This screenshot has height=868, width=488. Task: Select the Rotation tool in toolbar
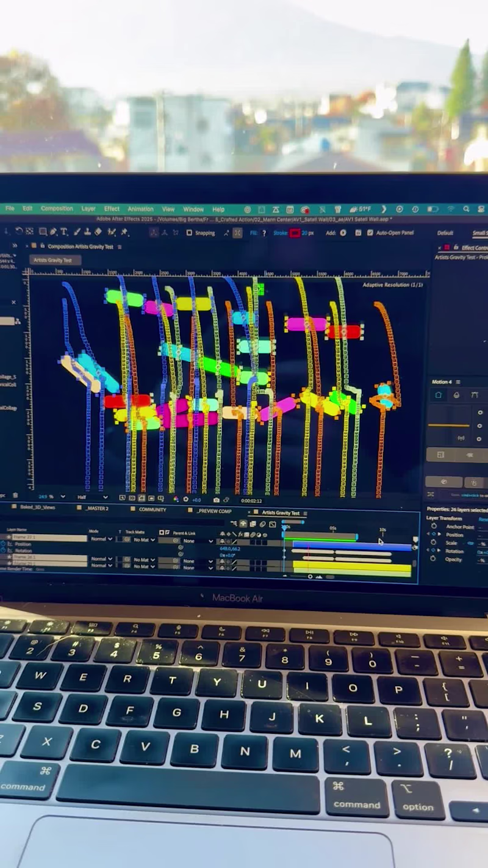[x=19, y=231]
